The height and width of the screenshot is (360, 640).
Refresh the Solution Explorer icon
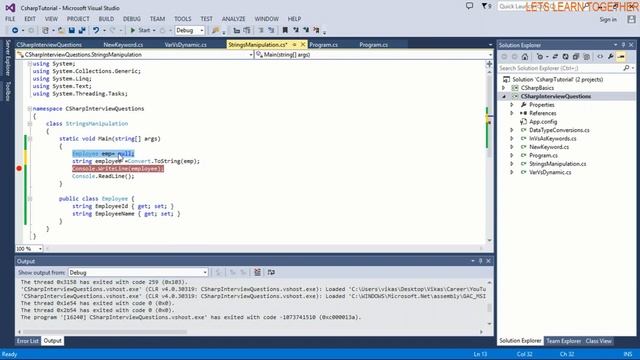click(565, 57)
